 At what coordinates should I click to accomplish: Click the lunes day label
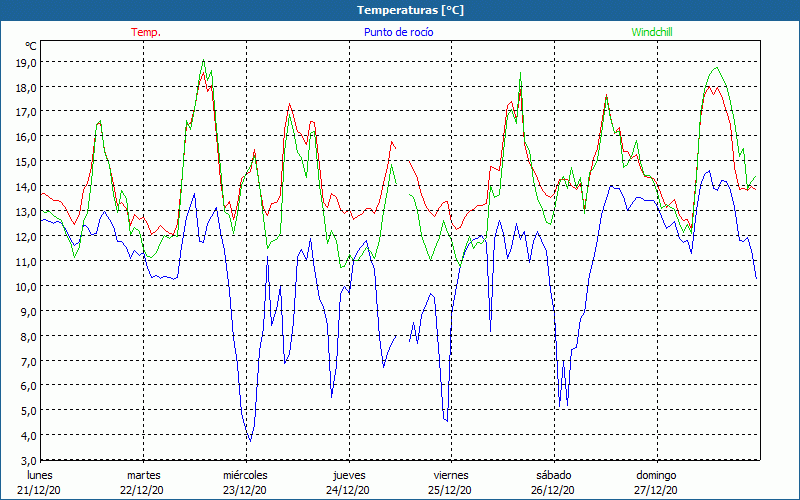[x=39, y=475]
